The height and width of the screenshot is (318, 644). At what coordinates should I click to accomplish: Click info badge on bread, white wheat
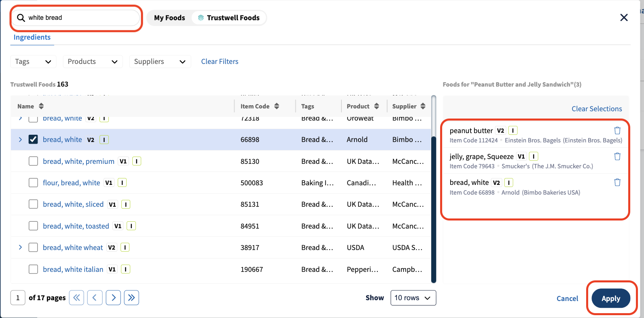point(125,247)
